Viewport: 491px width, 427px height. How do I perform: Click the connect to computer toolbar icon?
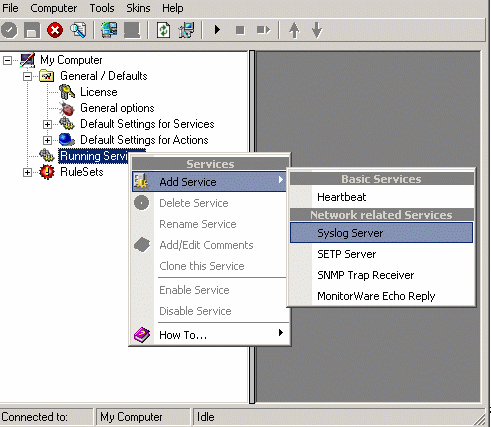point(109,30)
